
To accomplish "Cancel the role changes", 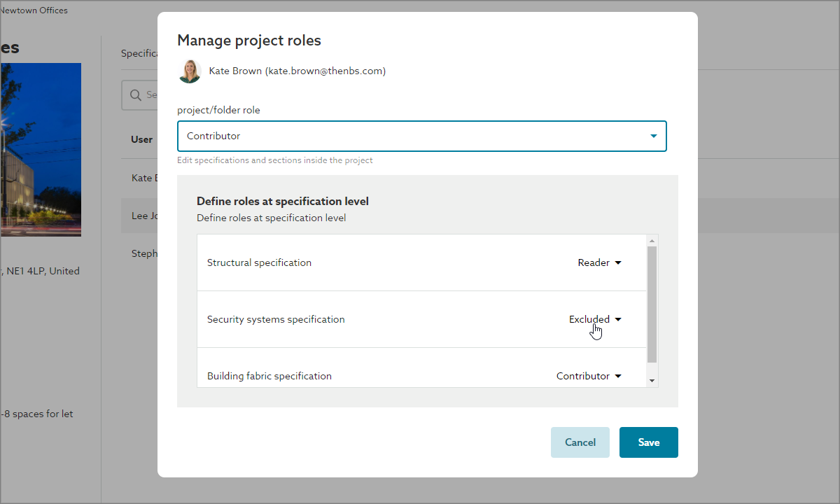I will pyautogui.click(x=580, y=442).
